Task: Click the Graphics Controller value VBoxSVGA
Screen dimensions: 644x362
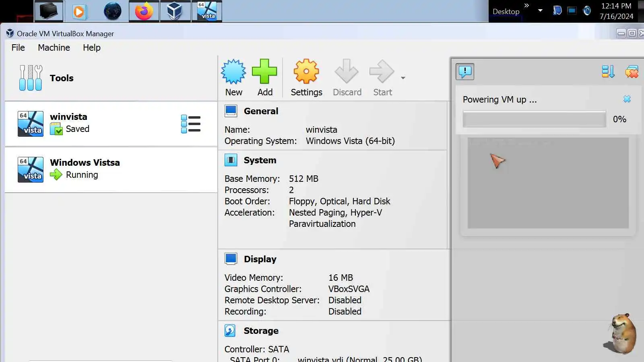Action: pyautogui.click(x=349, y=289)
